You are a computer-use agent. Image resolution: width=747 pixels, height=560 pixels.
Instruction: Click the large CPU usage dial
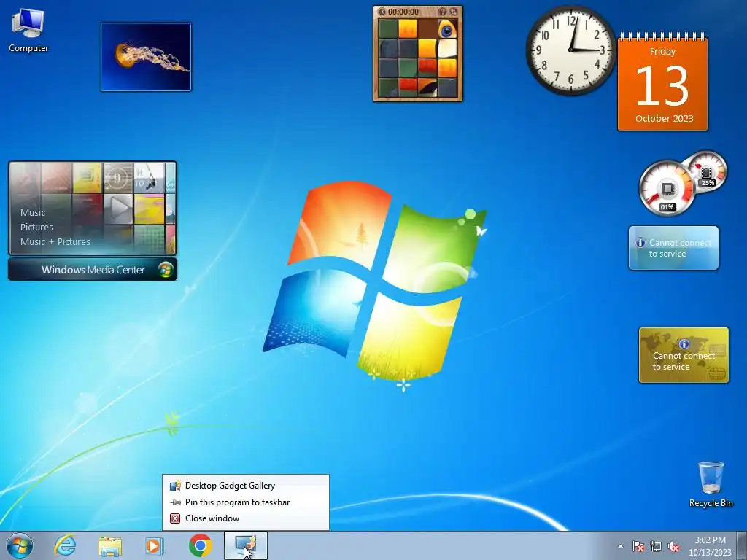[x=666, y=189]
